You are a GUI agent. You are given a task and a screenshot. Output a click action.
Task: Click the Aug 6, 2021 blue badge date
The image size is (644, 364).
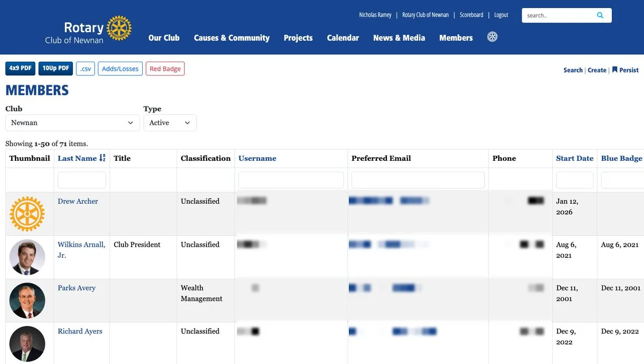pyautogui.click(x=619, y=244)
